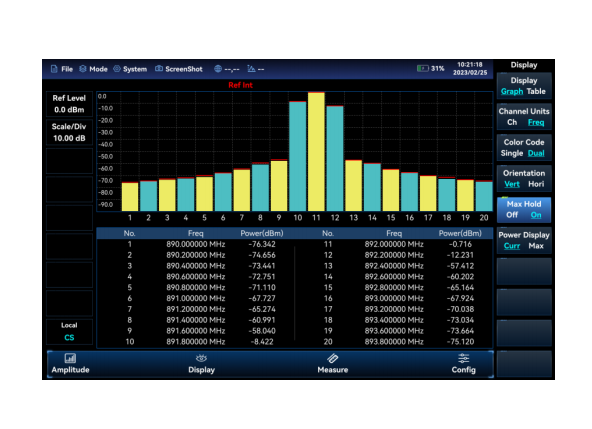
Task: Select the Scale/Div 10.00 dB field
Action: (69, 132)
